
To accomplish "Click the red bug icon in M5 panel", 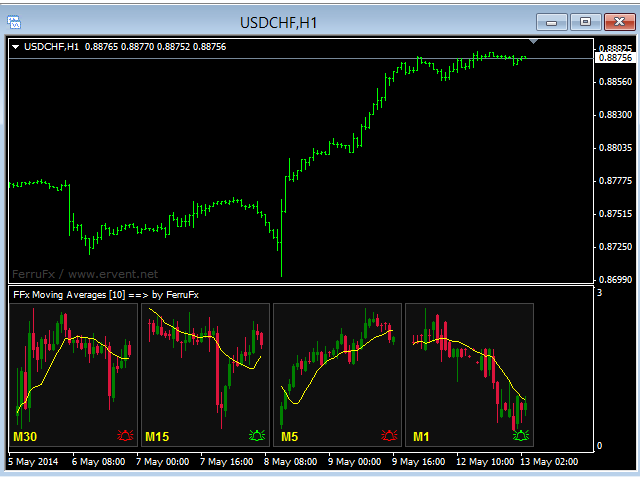I will click(389, 435).
